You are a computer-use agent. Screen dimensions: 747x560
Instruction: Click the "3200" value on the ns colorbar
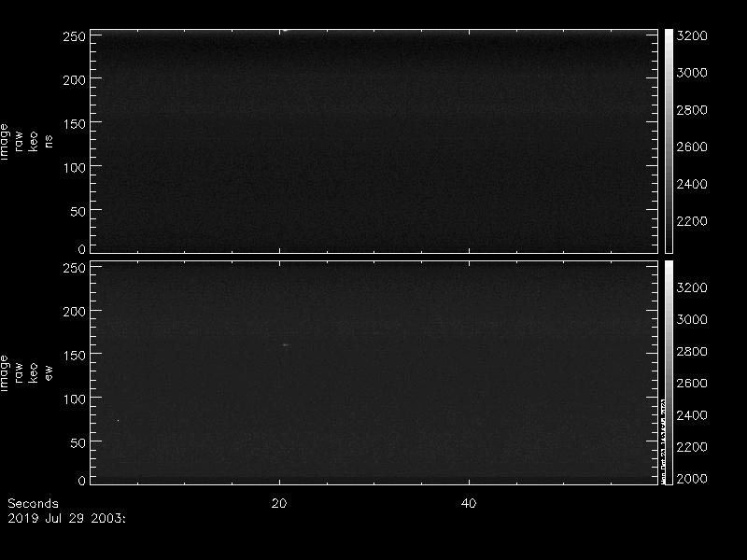[692, 35]
